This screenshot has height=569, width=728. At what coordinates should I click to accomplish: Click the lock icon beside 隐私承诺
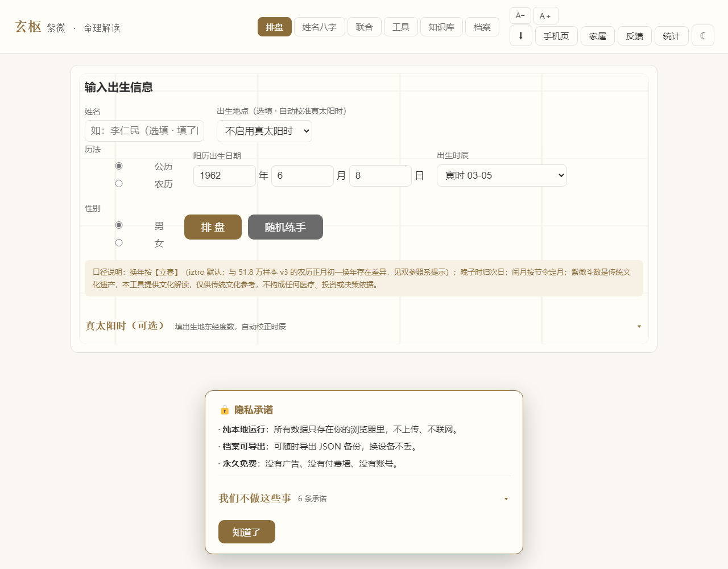tap(224, 410)
